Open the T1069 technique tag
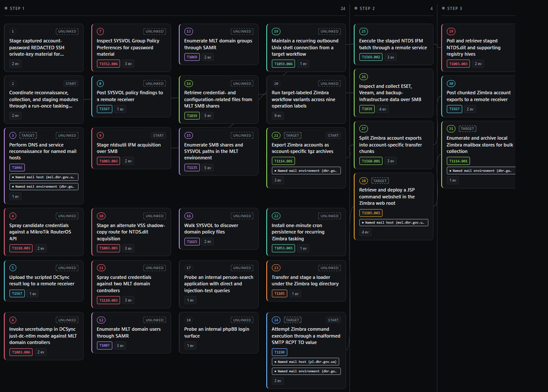The height and width of the screenshot is (392, 548). pyautogui.click(x=193, y=57)
